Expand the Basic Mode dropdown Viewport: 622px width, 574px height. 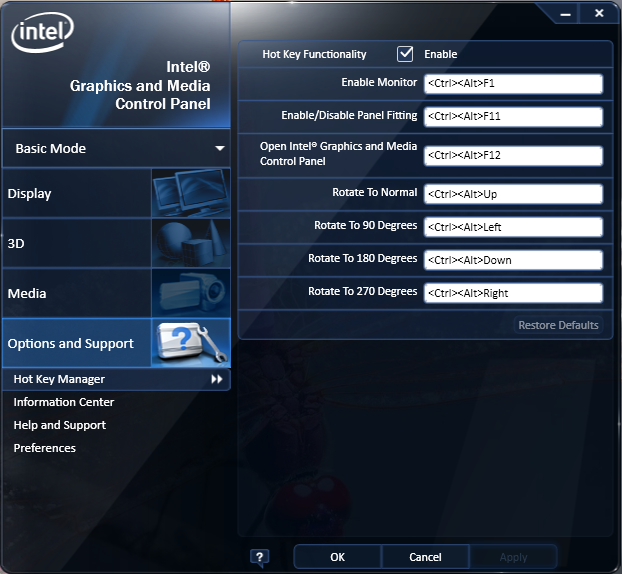[x=116, y=148]
